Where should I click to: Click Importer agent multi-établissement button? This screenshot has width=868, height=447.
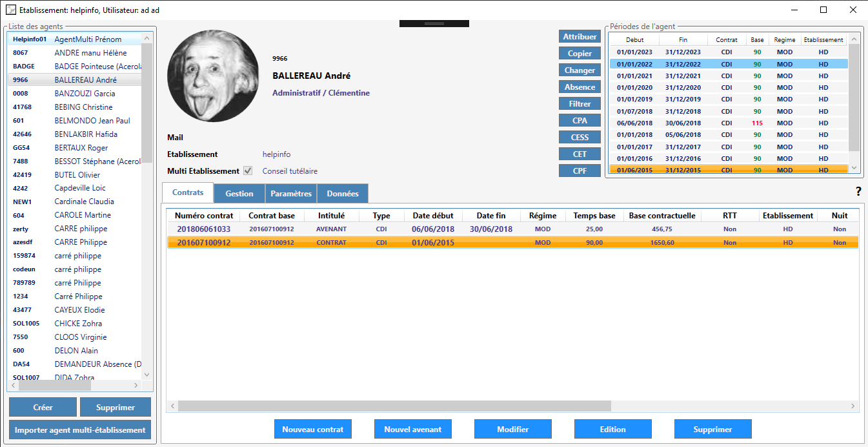(x=80, y=430)
